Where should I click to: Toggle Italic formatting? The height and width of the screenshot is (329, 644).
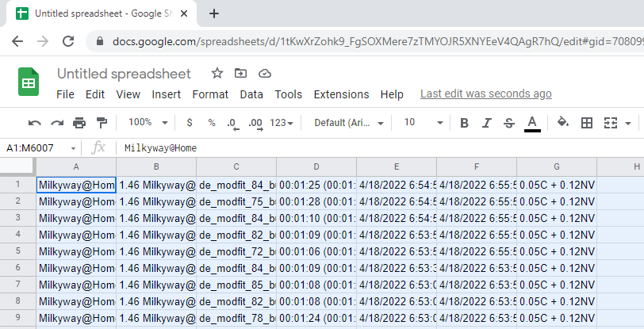(x=487, y=123)
